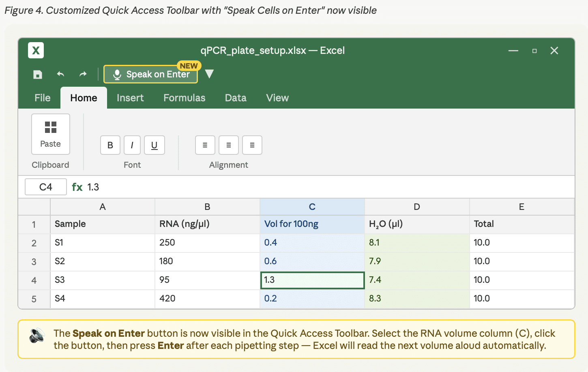Go to the Insert tab
Viewport: 588px width, 372px height.
tap(130, 98)
